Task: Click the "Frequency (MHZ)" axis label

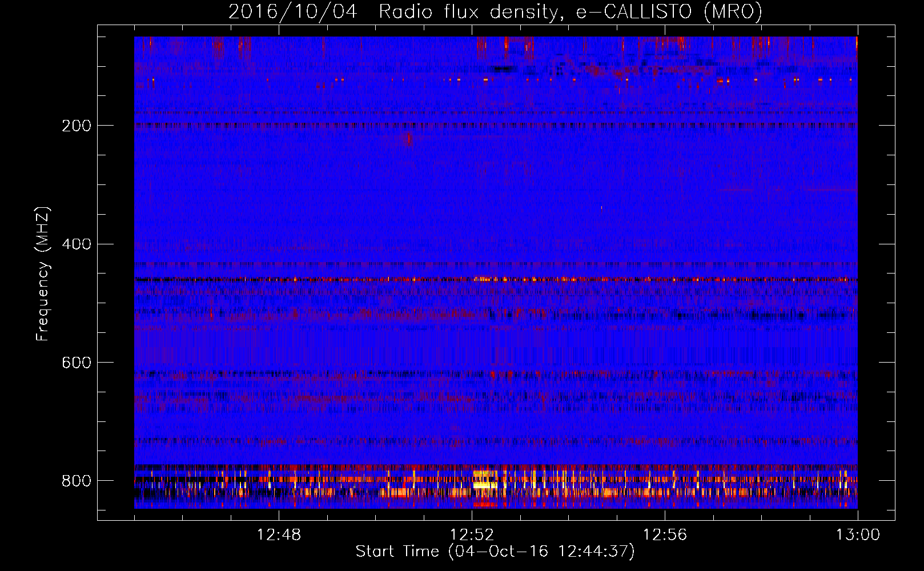Action: pyautogui.click(x=43, y=274)
